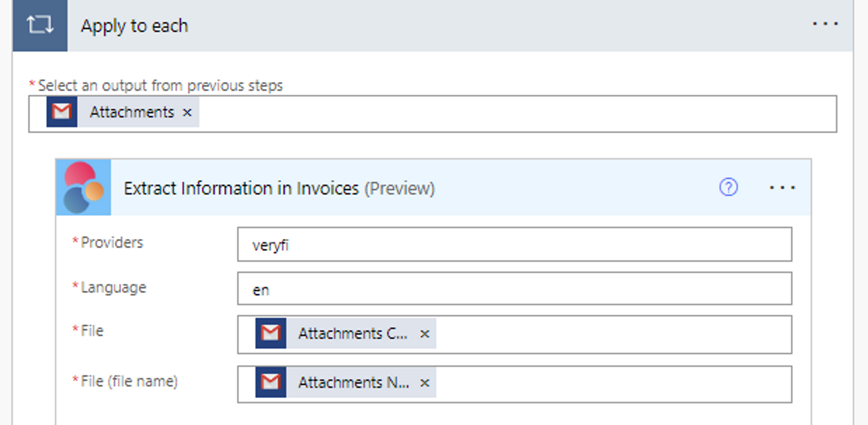The height and width of the screenshot is (425, 868).
Task: Click the Apply to each header title
Action: [x=135, y=26]
